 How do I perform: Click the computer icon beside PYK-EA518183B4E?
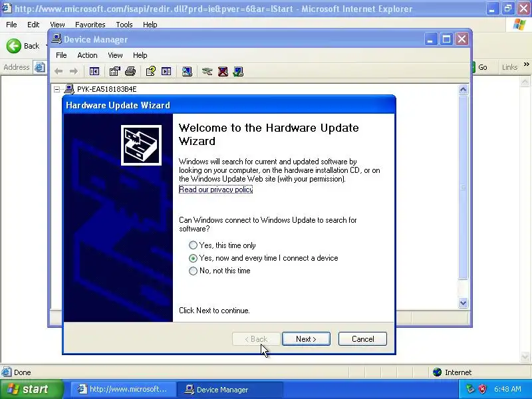69,89
